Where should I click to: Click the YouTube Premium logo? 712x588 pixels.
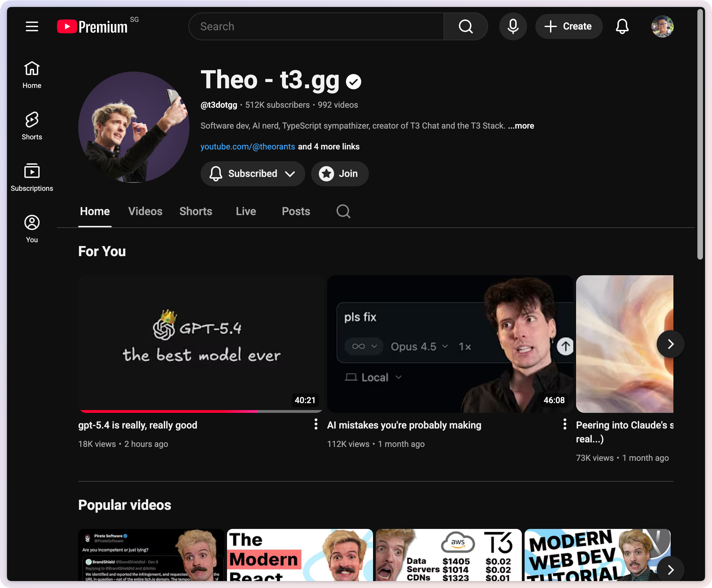(93, 26)
